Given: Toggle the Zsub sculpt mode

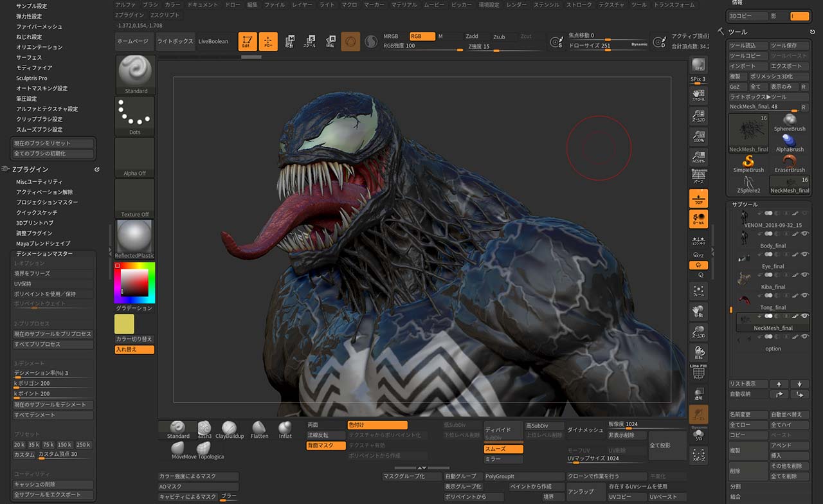Looking at the screenshot, I should (500, 37).
